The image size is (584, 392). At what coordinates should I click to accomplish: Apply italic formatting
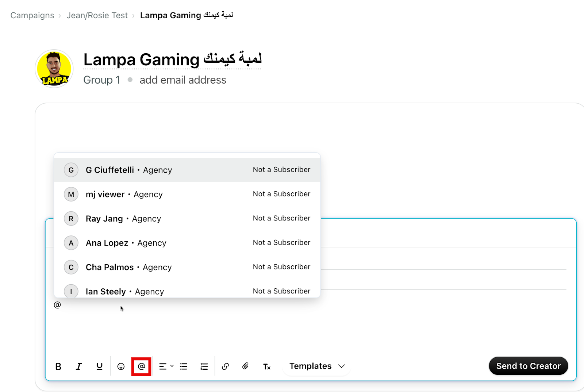[x=79, y=366]
